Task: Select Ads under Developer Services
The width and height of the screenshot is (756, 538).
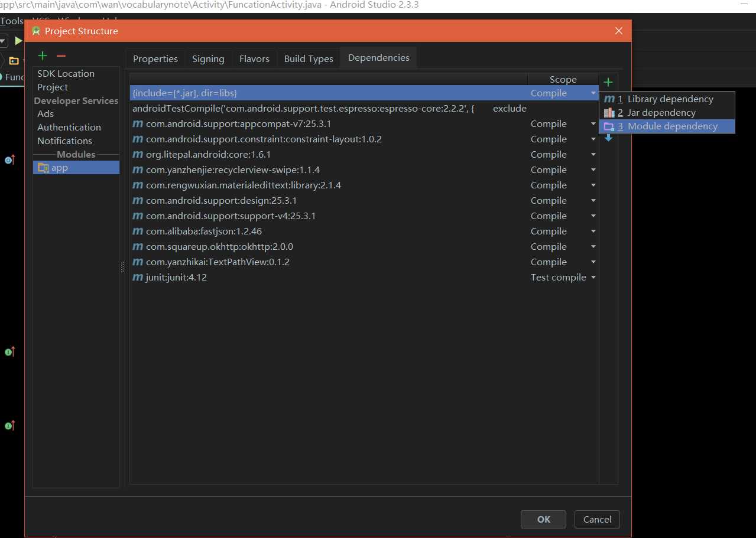Action: point(46,114)
